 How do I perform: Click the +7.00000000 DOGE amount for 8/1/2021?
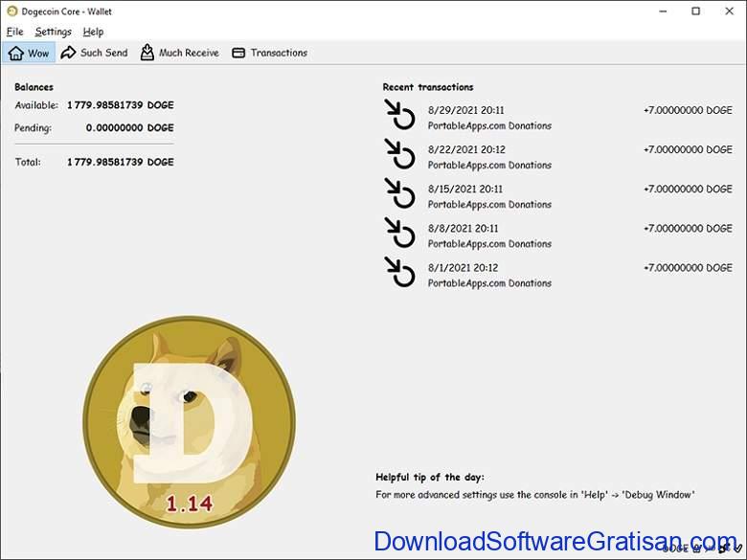click(687, 268)
